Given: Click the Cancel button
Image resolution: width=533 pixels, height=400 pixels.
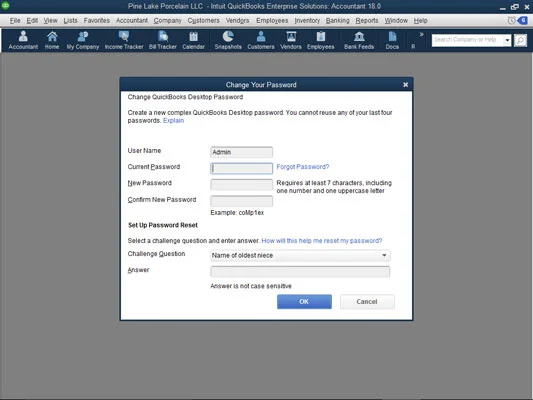Looking at the screenshot, I should point(367,301).
